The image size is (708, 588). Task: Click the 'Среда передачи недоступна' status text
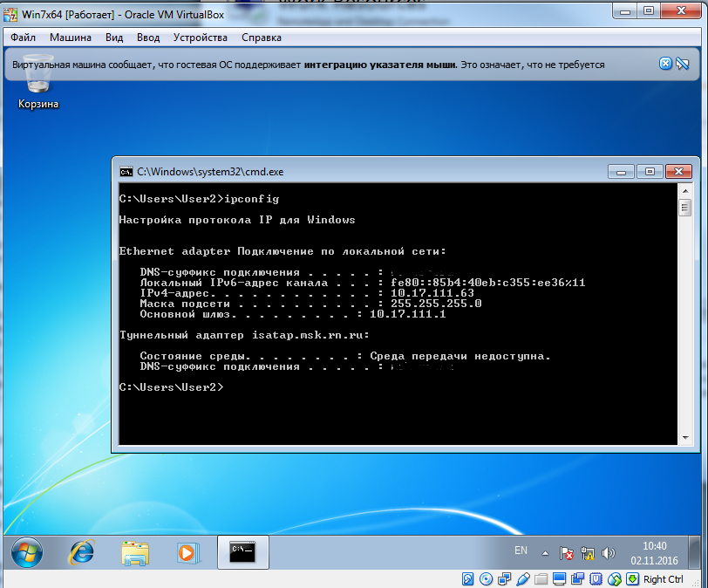click(460, 356)
